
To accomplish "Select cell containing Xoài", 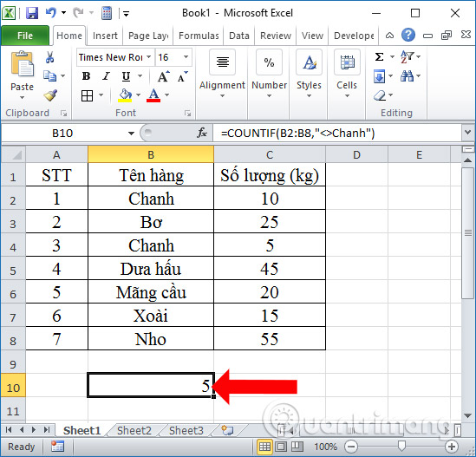I will (151, 316).
